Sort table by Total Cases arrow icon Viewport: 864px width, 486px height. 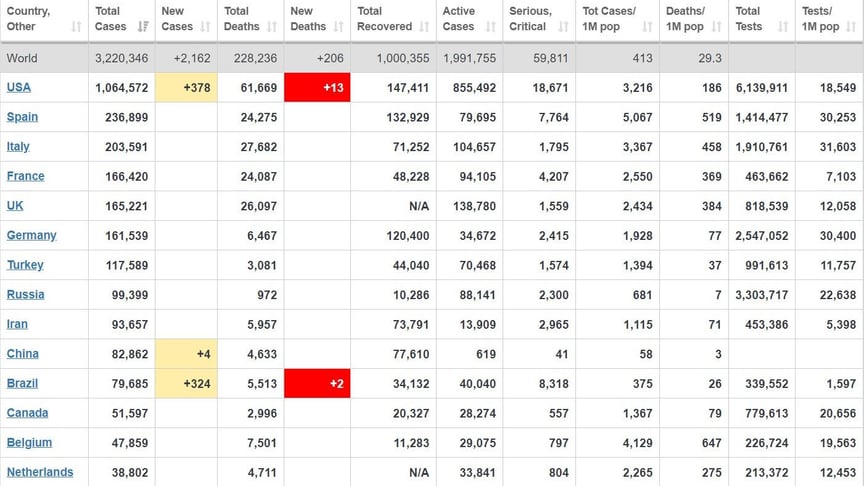(x=142, y=27)
